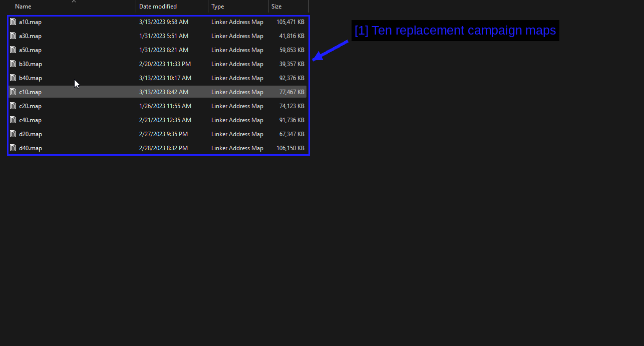Click the size value 77,467 KB
This screenshot has height=346, width=644.
(x=292, y=92)
